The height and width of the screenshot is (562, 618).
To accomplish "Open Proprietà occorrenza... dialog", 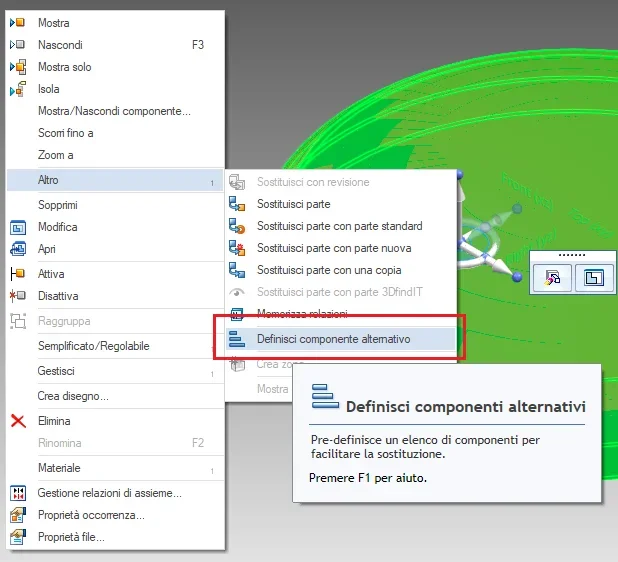I will click(91, 515).
